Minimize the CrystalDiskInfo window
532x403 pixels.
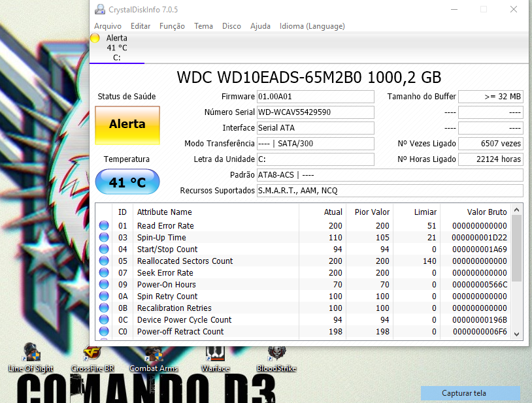point(454,9)
